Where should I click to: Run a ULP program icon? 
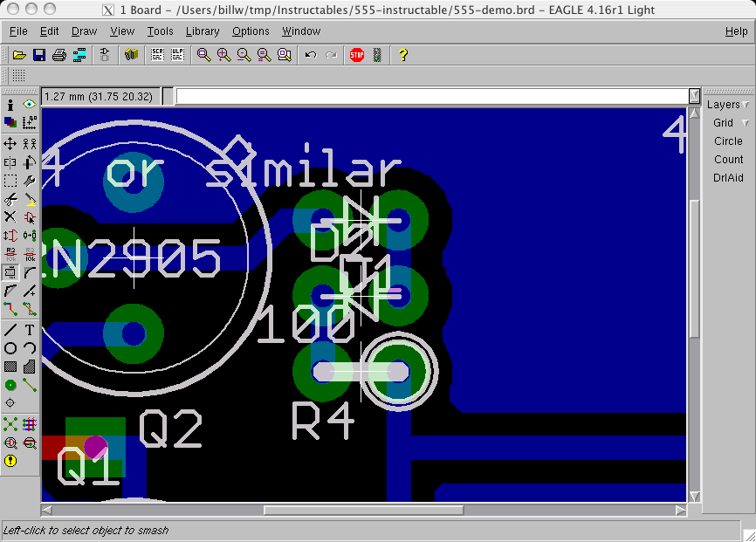[x=177, y=55]
